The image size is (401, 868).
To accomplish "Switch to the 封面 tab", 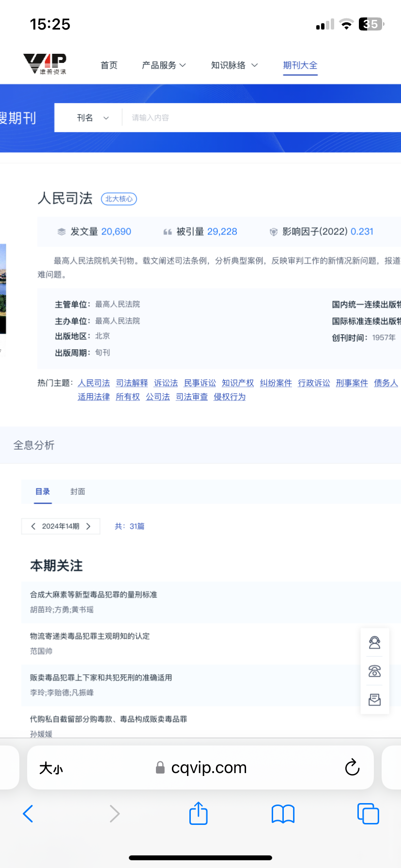I will pos(77,492).
